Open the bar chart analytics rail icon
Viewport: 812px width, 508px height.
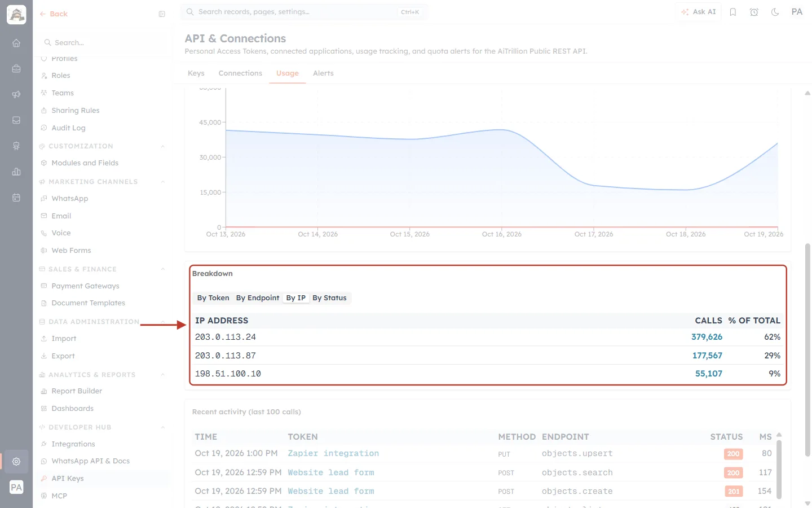[x=16, y=172]
